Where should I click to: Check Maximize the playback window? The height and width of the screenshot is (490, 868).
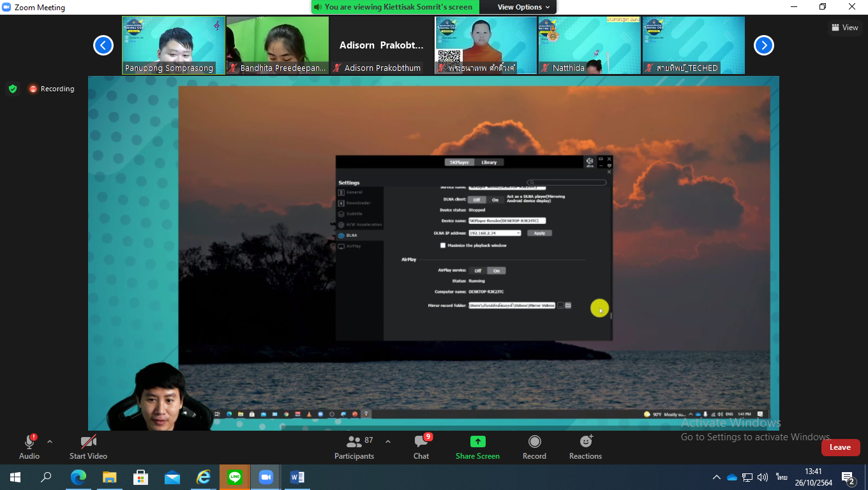tap(443, 245)
